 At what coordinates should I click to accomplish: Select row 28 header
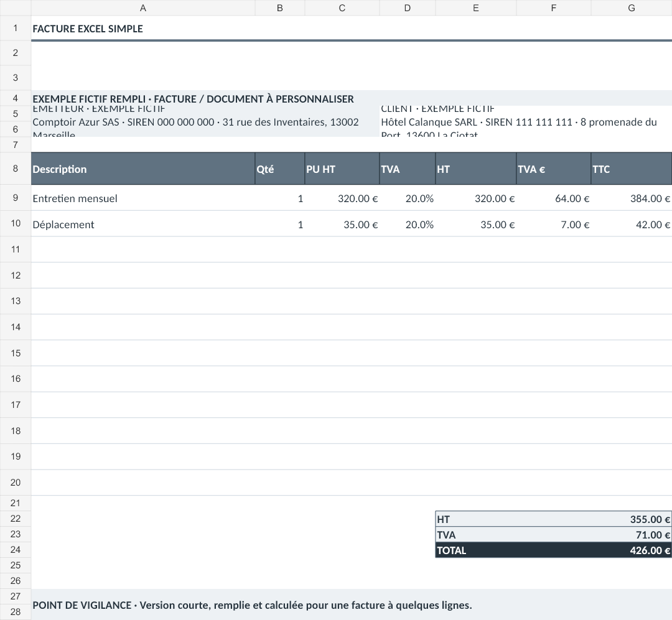pyautogui.click(x=16, y=612)
